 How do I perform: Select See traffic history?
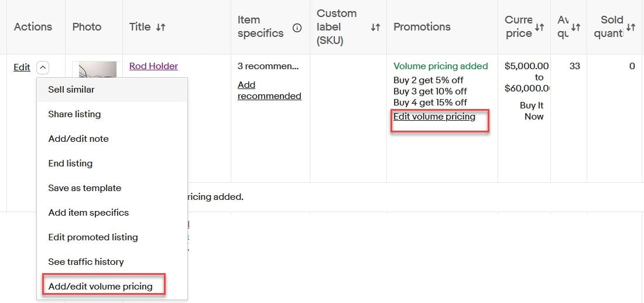(x=86, y=262)
